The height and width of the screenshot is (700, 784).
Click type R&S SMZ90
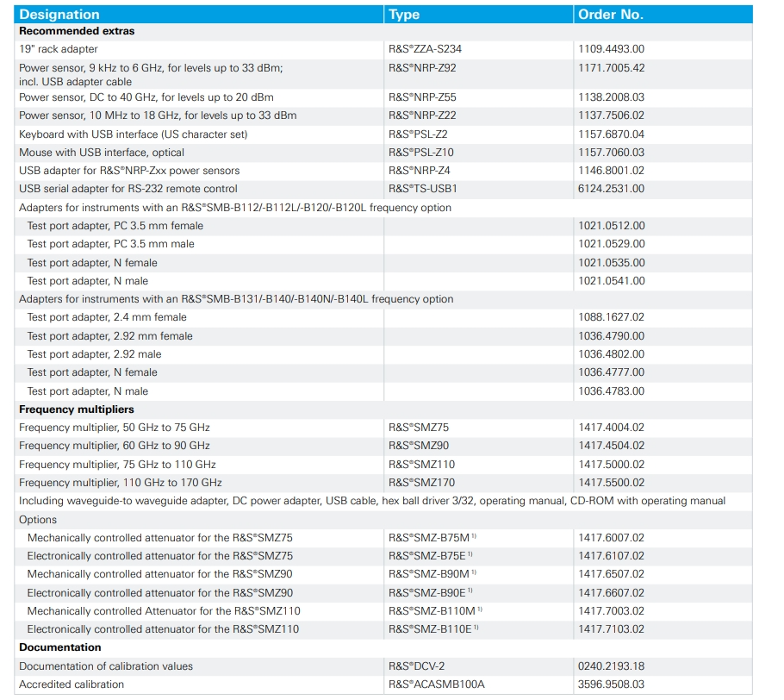click(419, 446)
